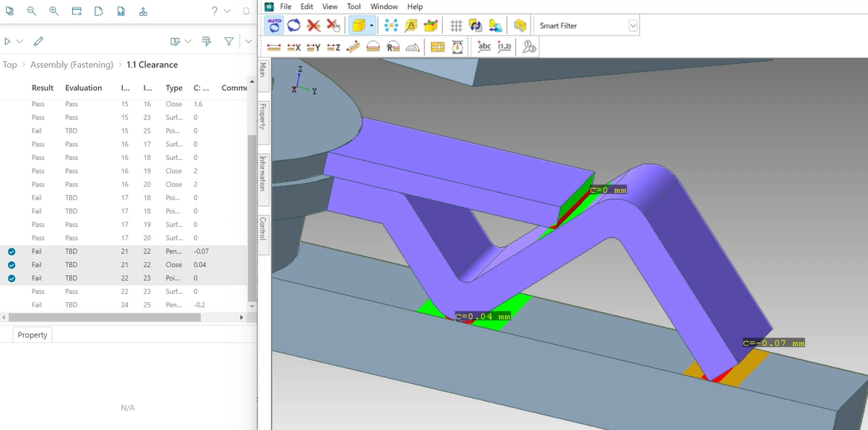Viewport: 868px width, 430px height.
Task: Open the Smart Filter dropdown
Action: tap(633, 25)
